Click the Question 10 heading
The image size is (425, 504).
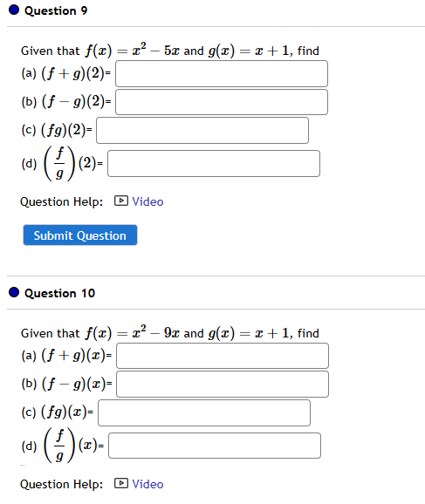60,293
